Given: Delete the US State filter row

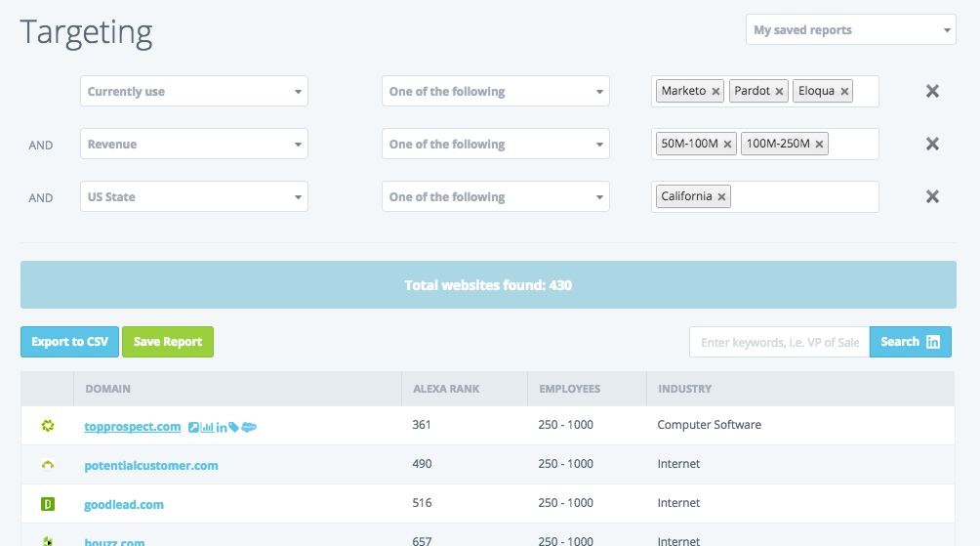Looking at the screenshot, I should pos(932,196).
